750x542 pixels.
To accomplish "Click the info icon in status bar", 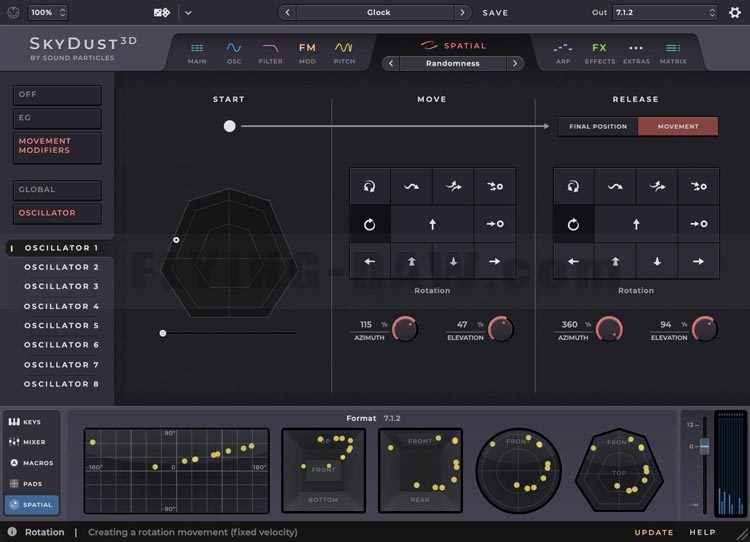I will point(12,531).
